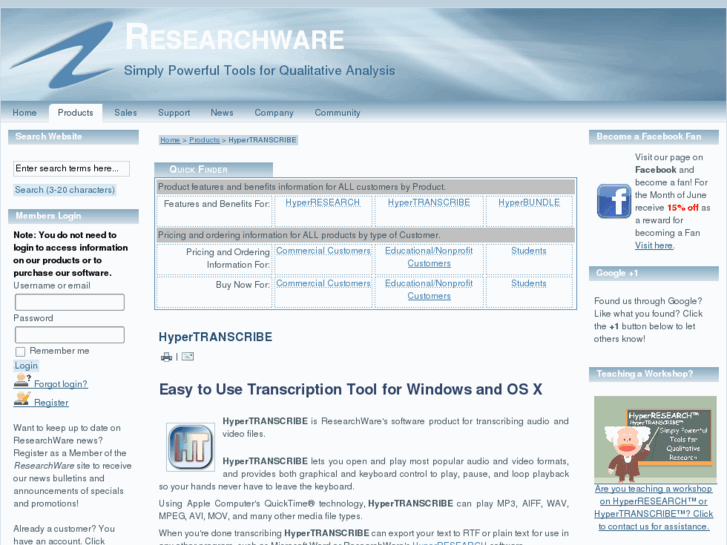This screenshot has height=545, width=727.
Task: Open the Home menu item
Action: (25, 113)
